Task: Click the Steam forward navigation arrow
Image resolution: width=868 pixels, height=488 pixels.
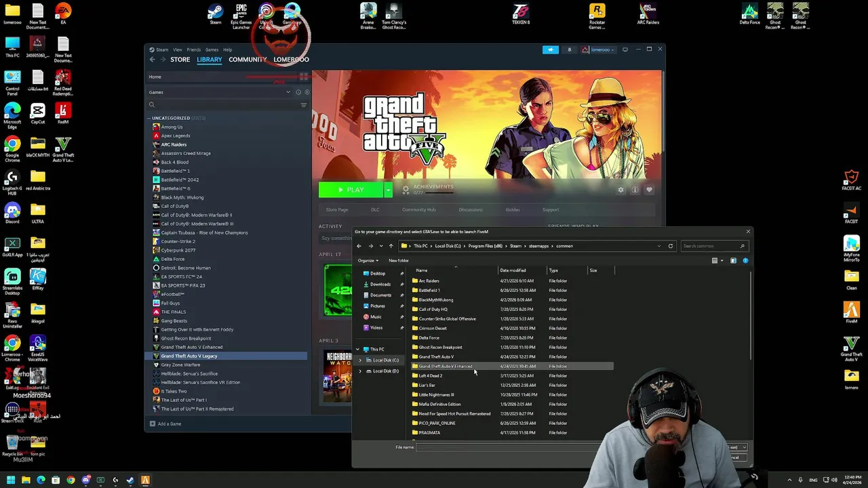Action: [163, 60]
